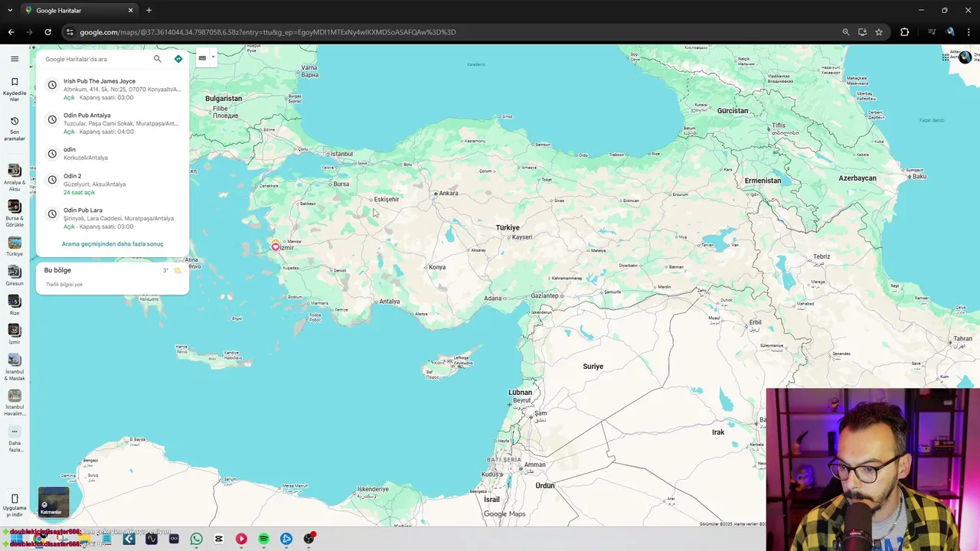Click the Antalya city label on map
This screenshot has width=980, height=551.
pos(389,302)
